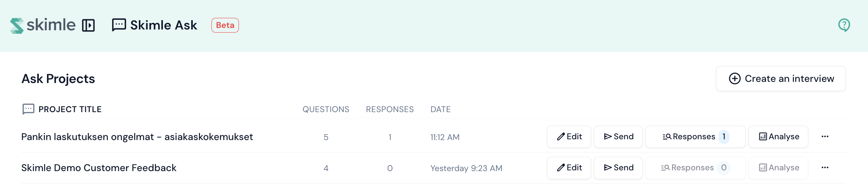View responses for Pankin laskutuksen project
868x187 pixels.
tap(695, 137)
